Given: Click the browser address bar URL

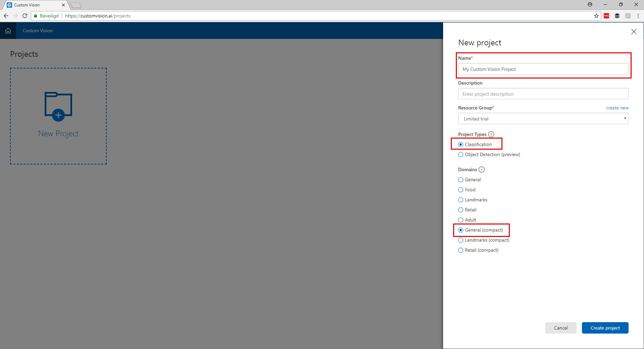Looking at the screenshot, I should coord(98,16).
